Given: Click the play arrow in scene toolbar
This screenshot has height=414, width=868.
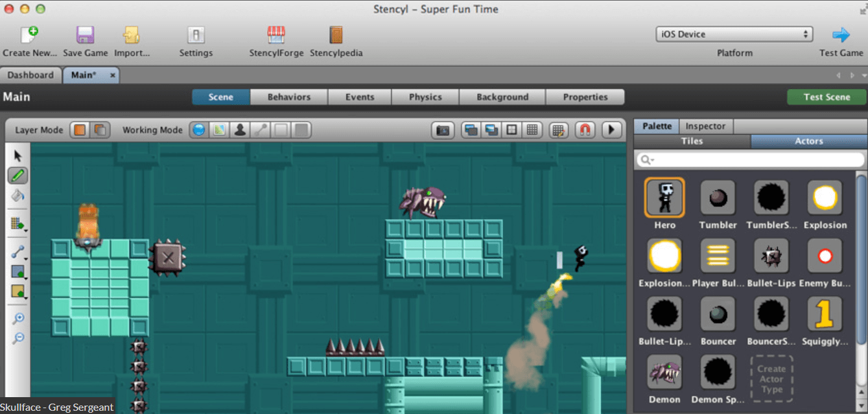Looking at the screenshot, I should coord(611,130).
